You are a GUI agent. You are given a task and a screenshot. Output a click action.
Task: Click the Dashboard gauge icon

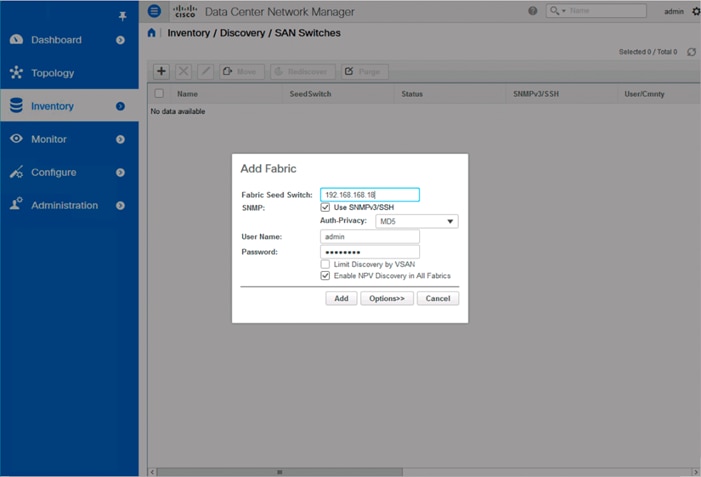[16, 39]
